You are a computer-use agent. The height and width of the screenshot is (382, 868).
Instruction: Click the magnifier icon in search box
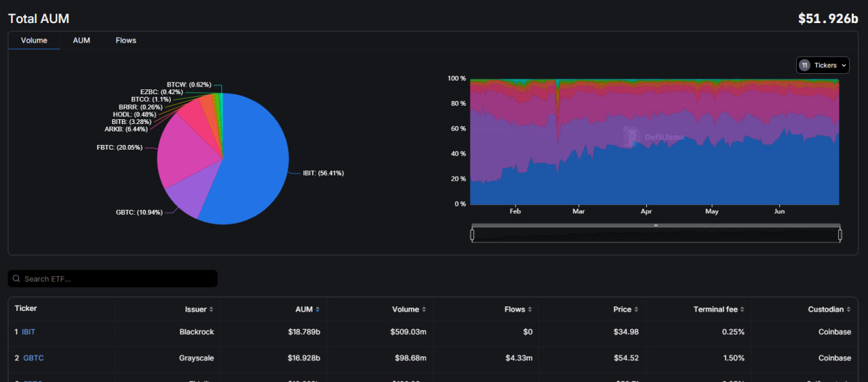click(16, 279)
